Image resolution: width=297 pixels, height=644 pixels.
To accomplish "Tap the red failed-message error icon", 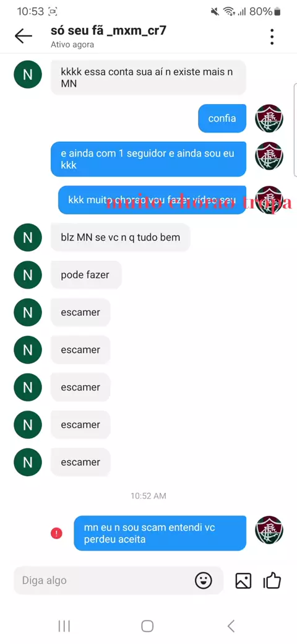I will click(56, 534).
